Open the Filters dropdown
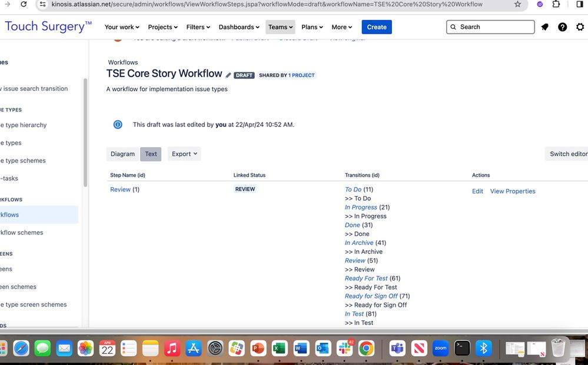 coord(198,27)
